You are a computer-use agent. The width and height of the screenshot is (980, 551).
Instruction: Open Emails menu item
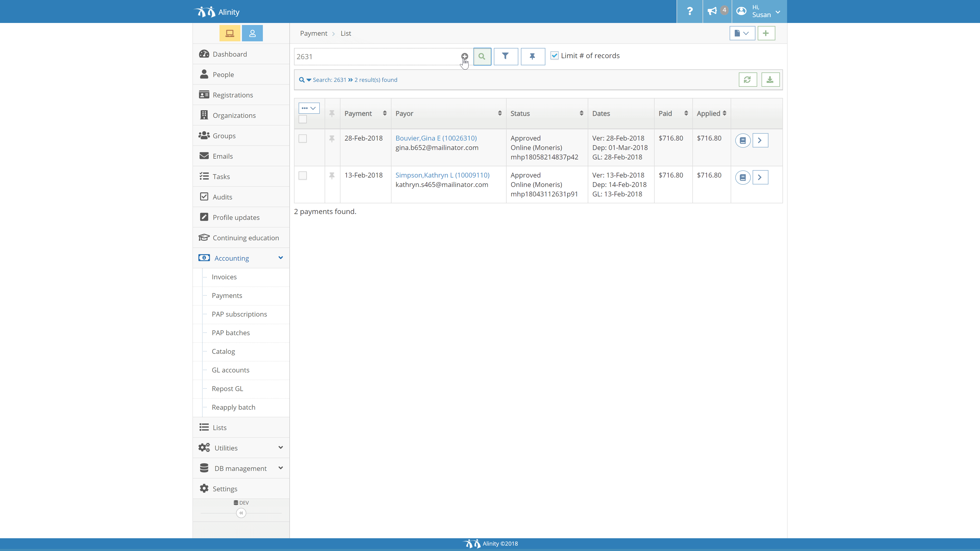point(241,156)
